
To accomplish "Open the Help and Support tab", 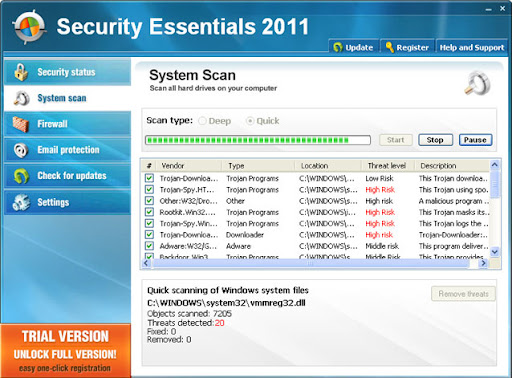I will (471, 47).
